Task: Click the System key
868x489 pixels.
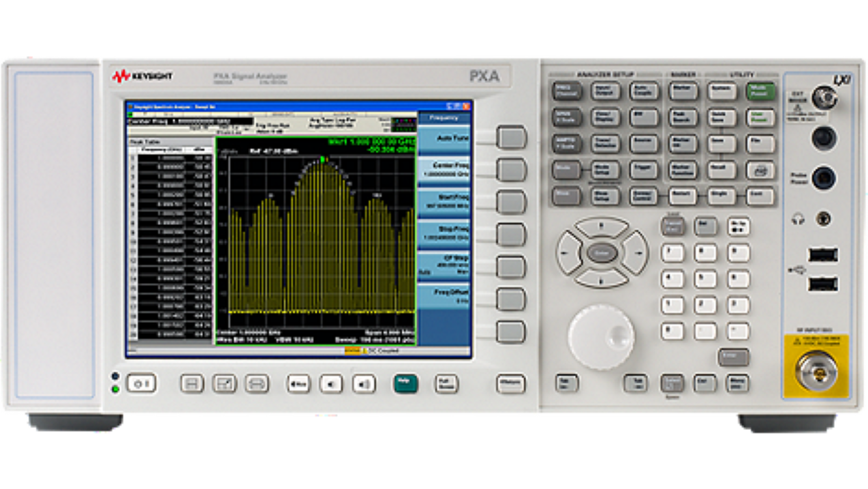Action: tap(722, 91)
